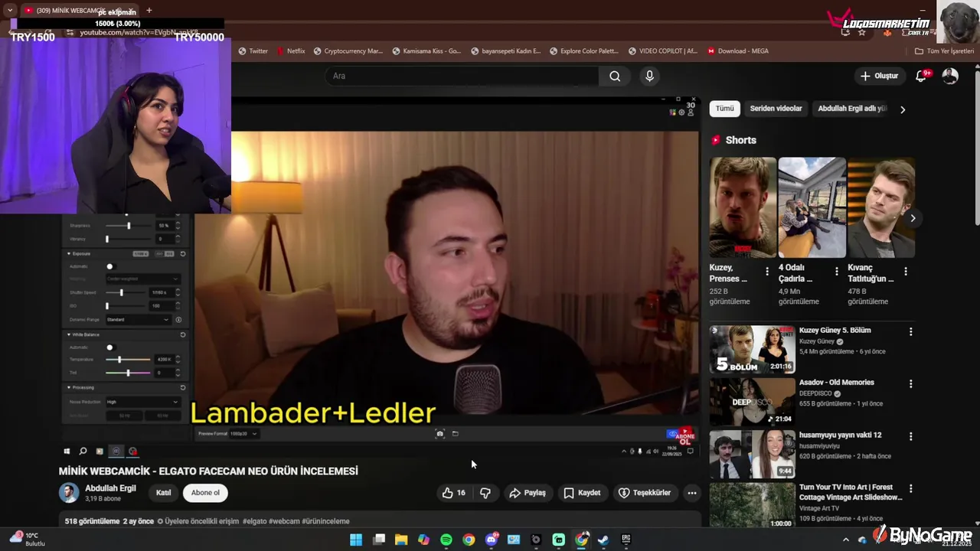
Task: Start voice search with microphone icon
Action: (x=649, y=76)
